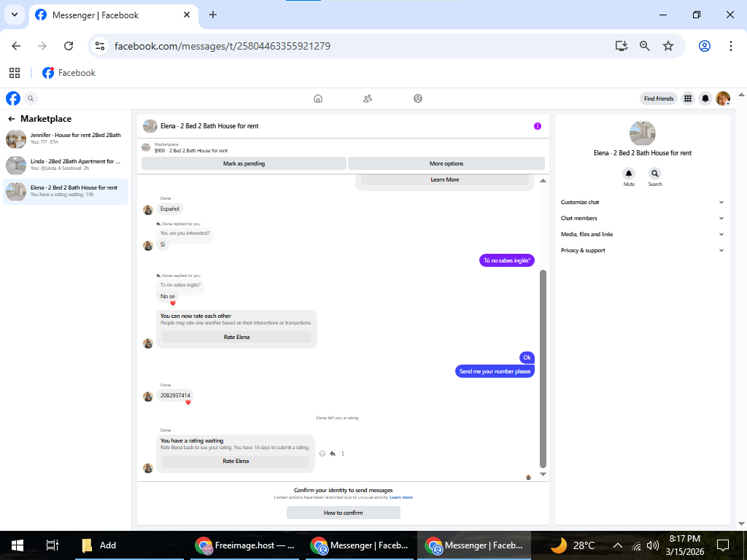This screenshot has height=560, width=747.
Task: Click the install app icon in the address bar
Action: click(622, 46)
